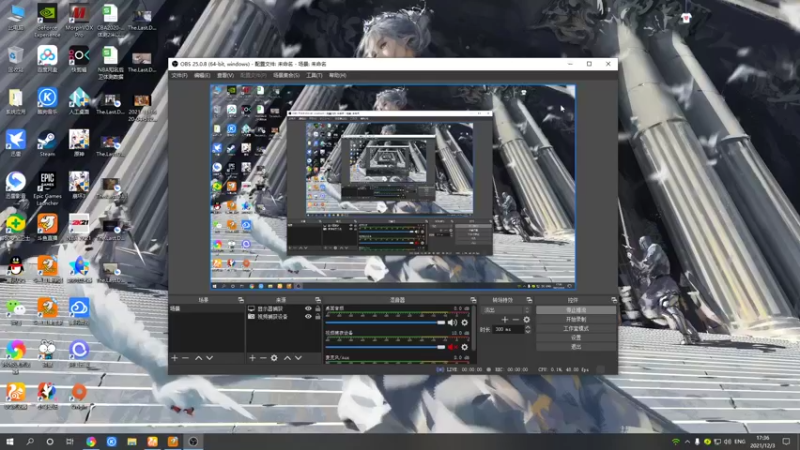Click the fourth Controls button for Settings
Image resolution: width=800 pixels, height=450 pixels.
pos(576,338)
